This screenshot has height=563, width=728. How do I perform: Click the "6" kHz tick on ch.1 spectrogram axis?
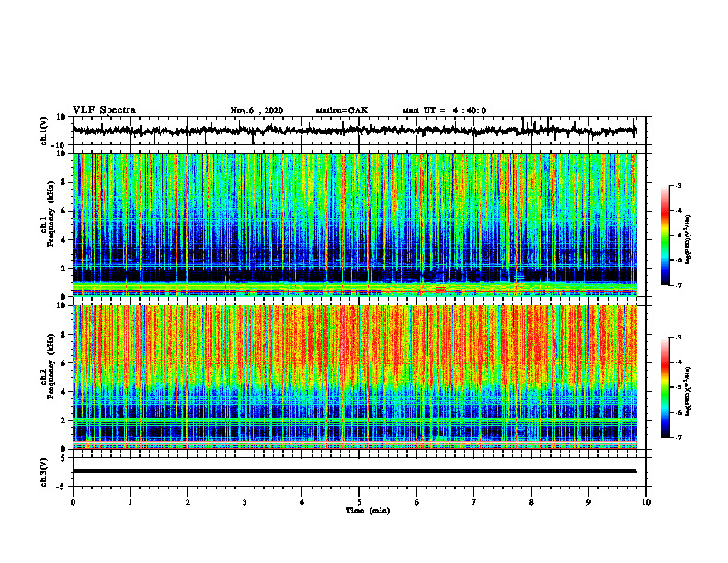(x=63, y=211)
